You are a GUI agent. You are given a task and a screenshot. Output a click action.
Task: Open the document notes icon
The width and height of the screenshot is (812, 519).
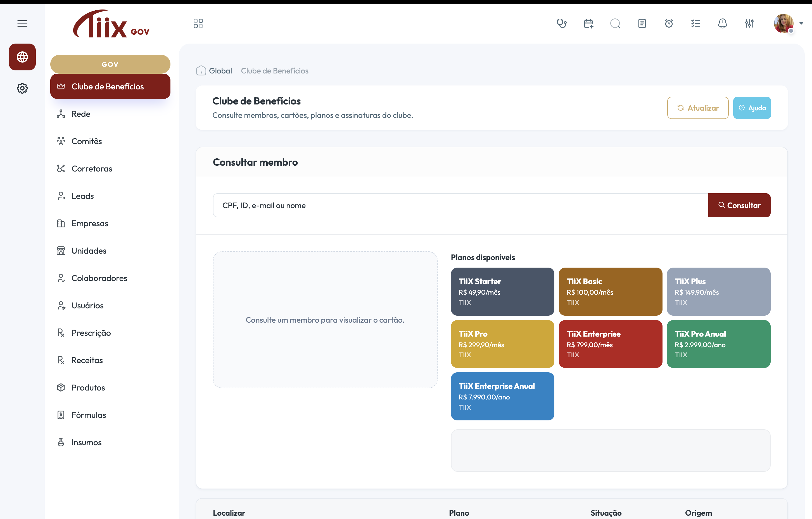pyautogui.click(x=642, y=23)
